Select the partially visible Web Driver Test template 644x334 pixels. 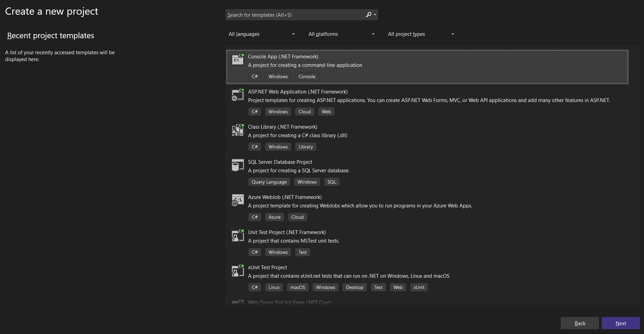tap(289, 302)
